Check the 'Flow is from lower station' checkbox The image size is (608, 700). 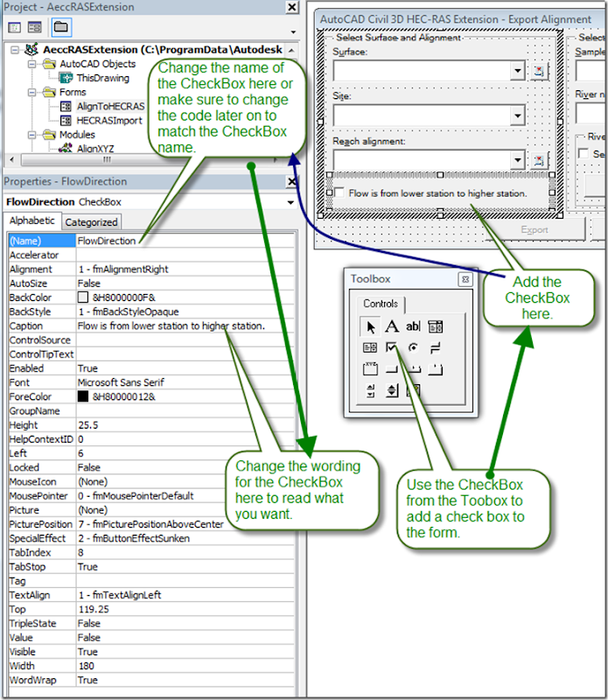click(339, 192)
